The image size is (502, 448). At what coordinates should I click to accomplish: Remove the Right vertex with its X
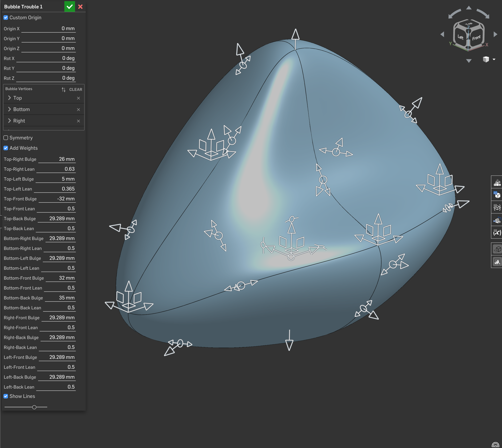pyautogui.click(x=78, y=121)
